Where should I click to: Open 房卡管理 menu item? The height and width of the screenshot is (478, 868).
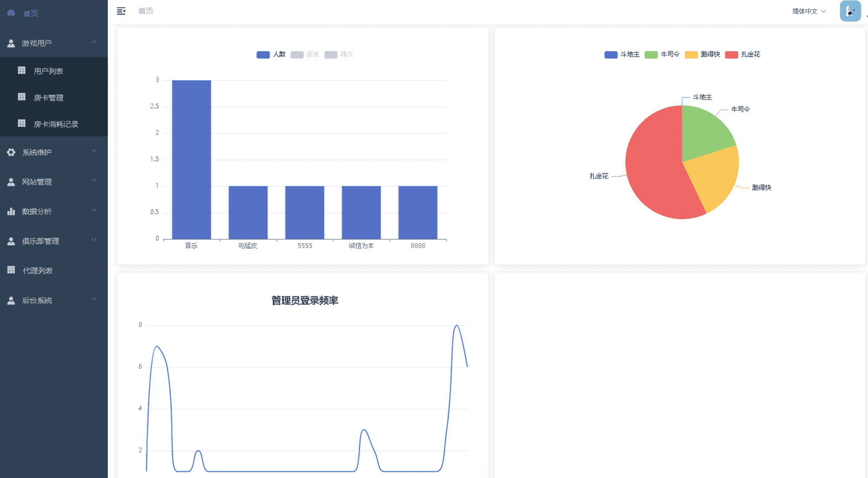(x=48, y=97)
